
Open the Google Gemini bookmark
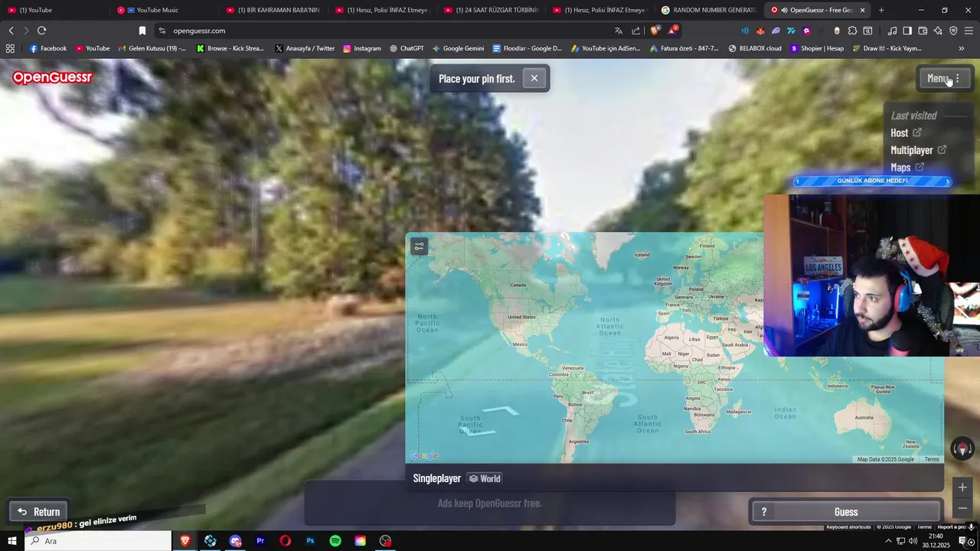[x=458, y=48]
